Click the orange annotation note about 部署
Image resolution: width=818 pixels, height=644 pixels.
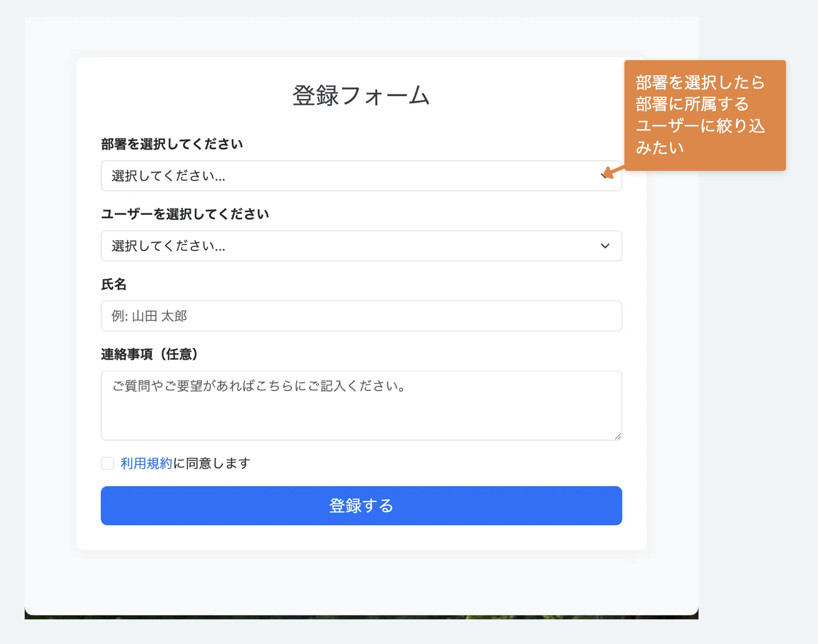[704, 115]
